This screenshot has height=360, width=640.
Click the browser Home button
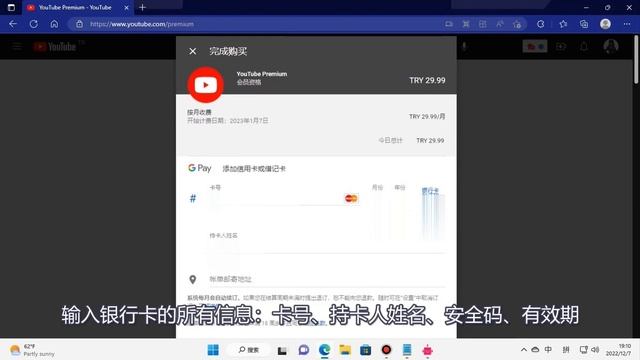[x=54, y=24]
